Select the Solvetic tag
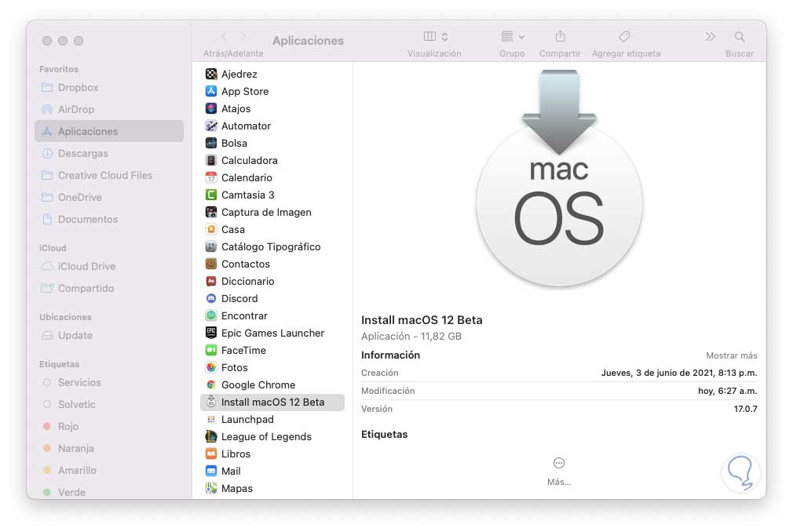The image size is (793, 532). pos(108,404)
